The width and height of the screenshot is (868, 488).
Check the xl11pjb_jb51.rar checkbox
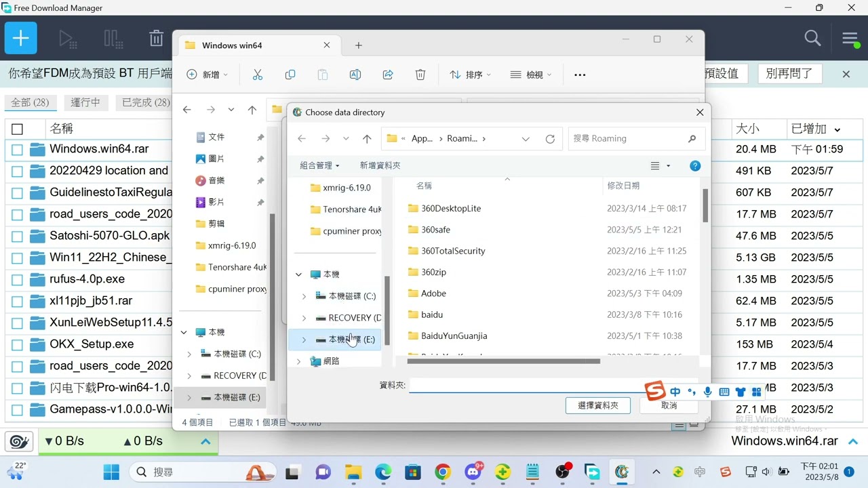[x=17, y=302]
